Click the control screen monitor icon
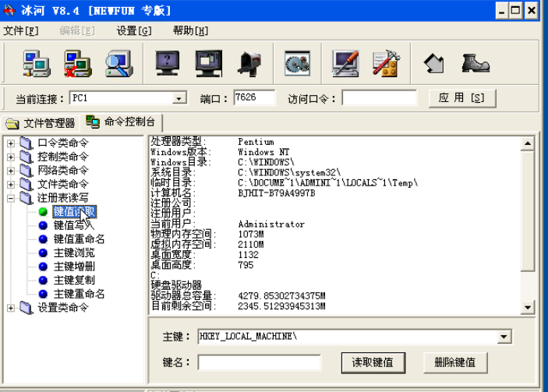This screenshot has width=548, height=392. (x=209, y=64)
